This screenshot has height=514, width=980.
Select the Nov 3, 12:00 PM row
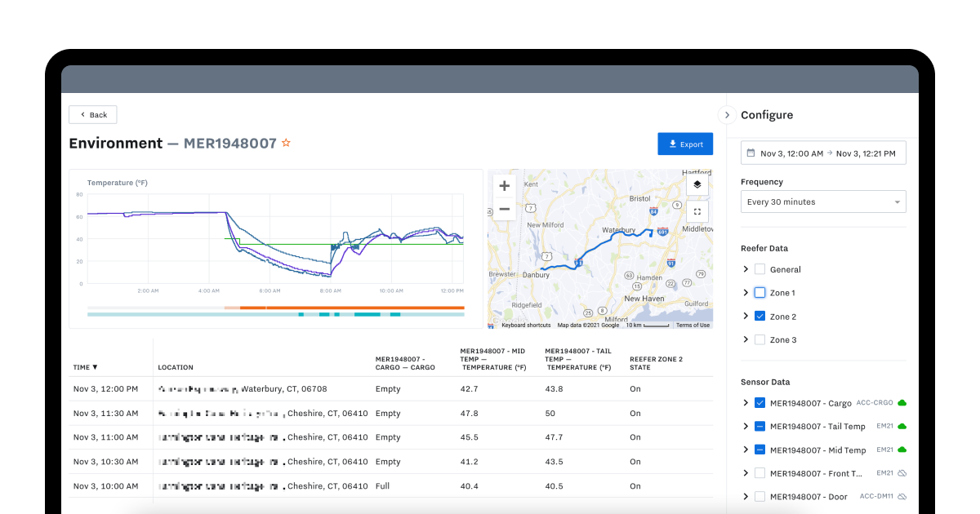(x=391, y=389)
